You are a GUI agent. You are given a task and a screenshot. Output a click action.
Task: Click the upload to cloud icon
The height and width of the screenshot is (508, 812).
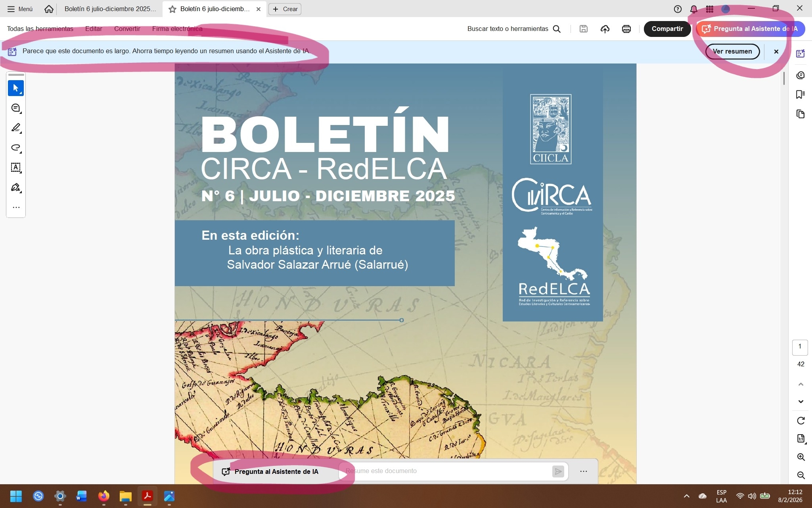(x=605, y=29)
